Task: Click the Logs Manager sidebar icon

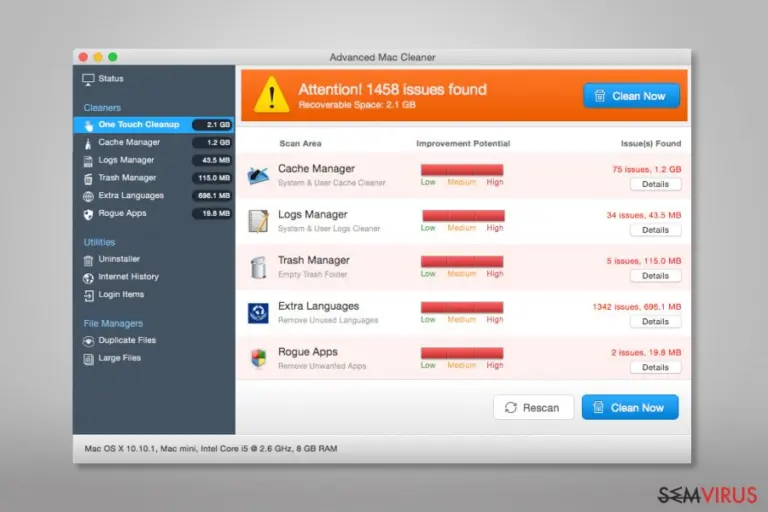Action: pyautogui.click(x=88, y=161)
